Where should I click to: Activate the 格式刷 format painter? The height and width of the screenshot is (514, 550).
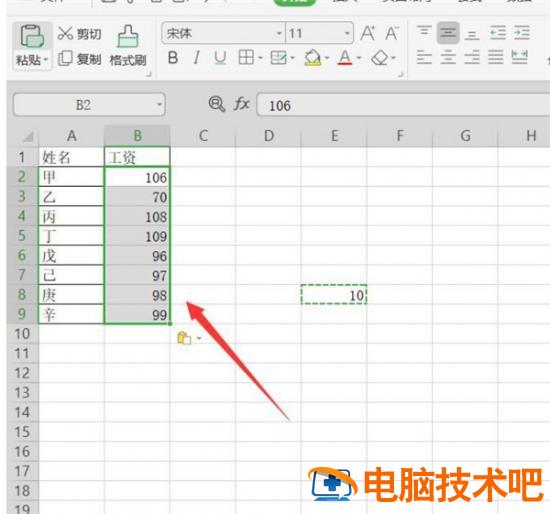(x=128, y=46)
